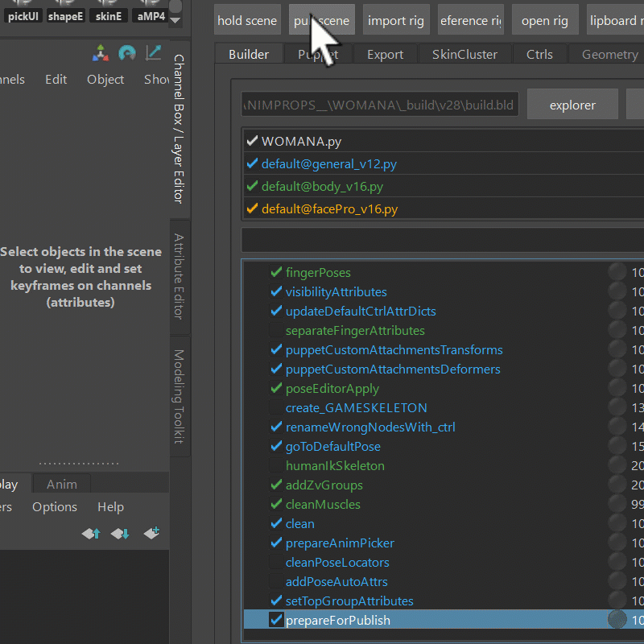Click status circle on the prepareForPublish row
Screen dimensions: 644x644
[x=617, y=619]
